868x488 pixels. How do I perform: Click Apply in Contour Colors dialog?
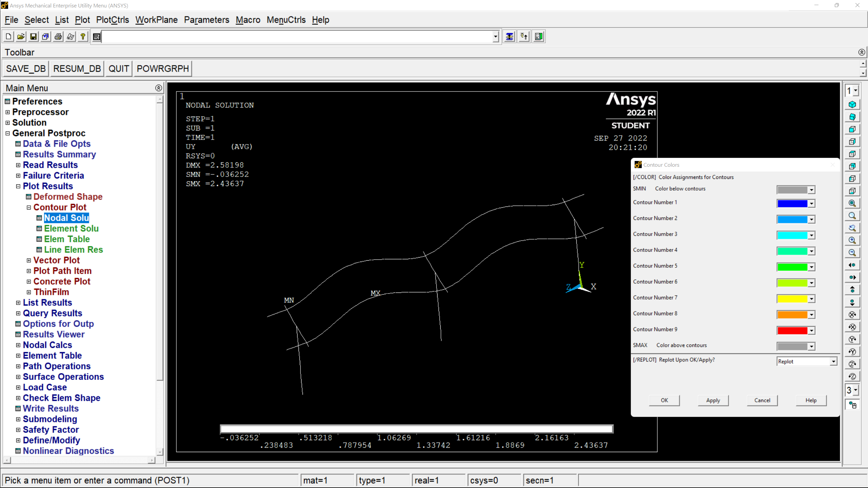(x=713, y=400)
